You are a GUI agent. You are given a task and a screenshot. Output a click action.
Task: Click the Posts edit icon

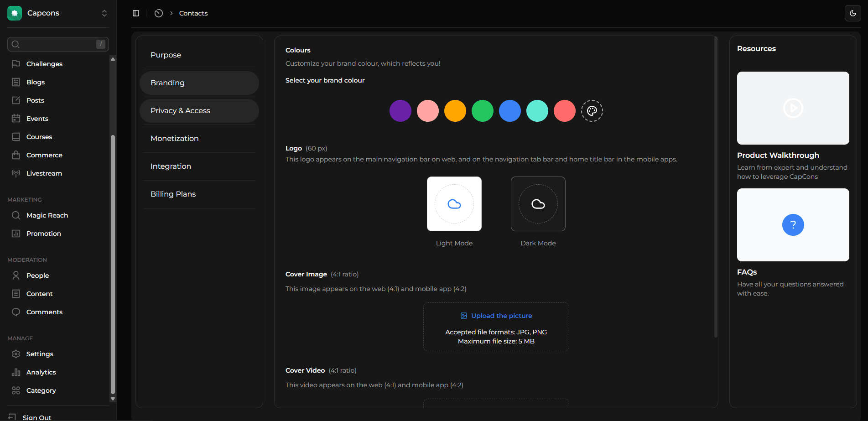click(16, 100)
